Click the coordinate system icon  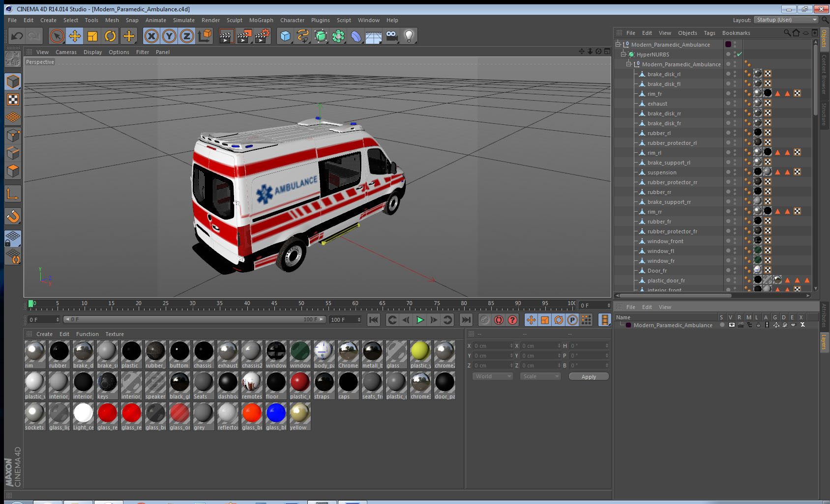pos(205,36)
